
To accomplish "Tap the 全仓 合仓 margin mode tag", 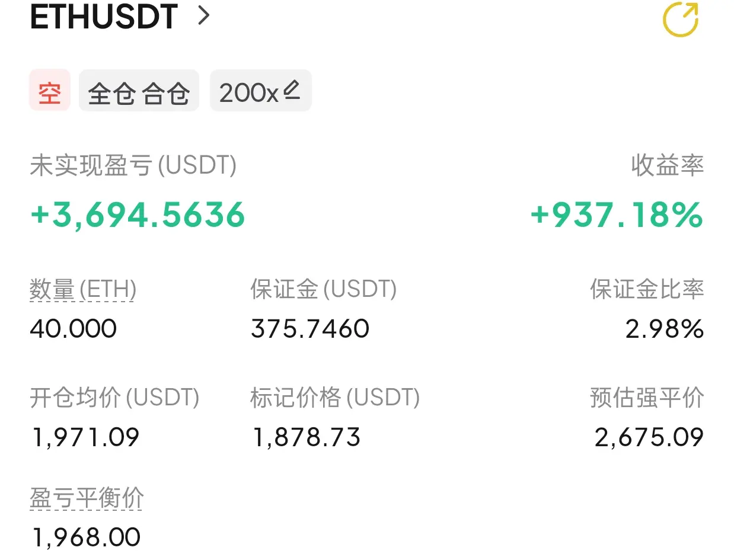I will pyautogui.click(x=139, y=90).
